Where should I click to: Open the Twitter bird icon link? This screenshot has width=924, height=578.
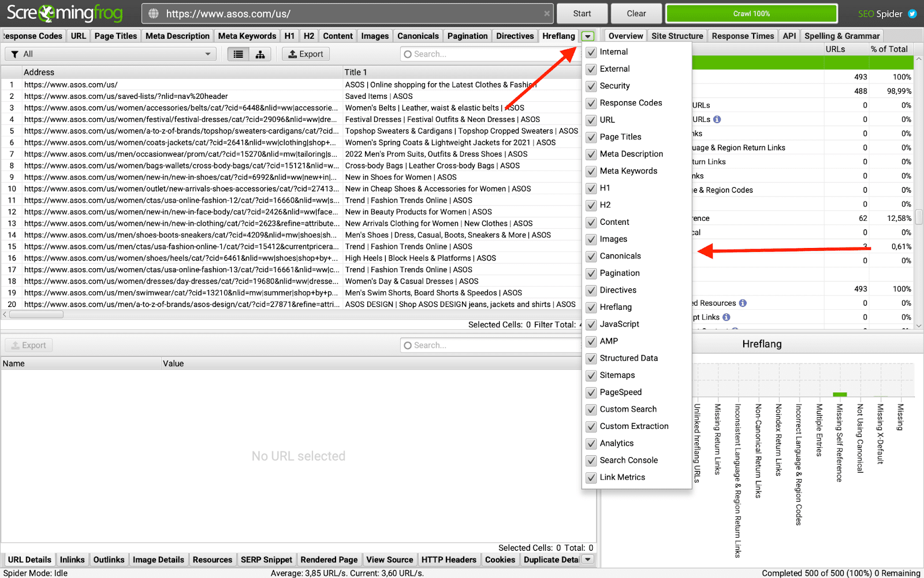[912, 14]
